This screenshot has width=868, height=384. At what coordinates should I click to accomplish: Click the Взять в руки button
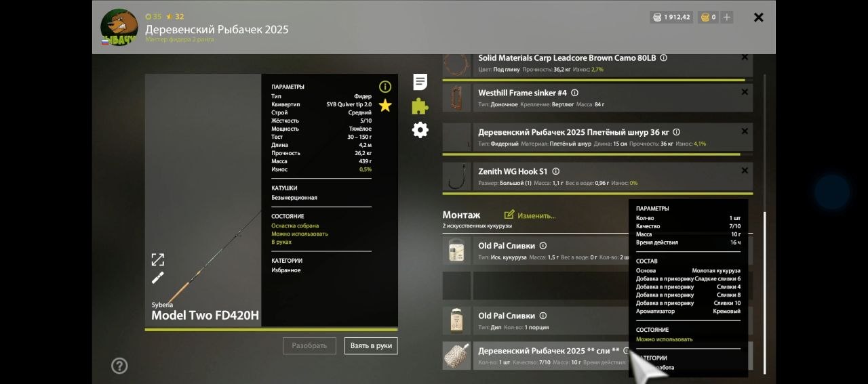point(371,345)
